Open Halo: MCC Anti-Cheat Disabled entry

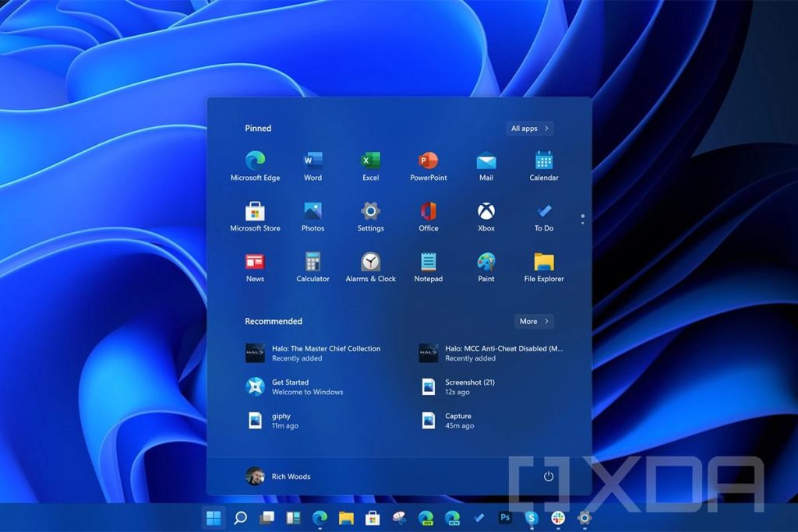(x=491, y=353)
